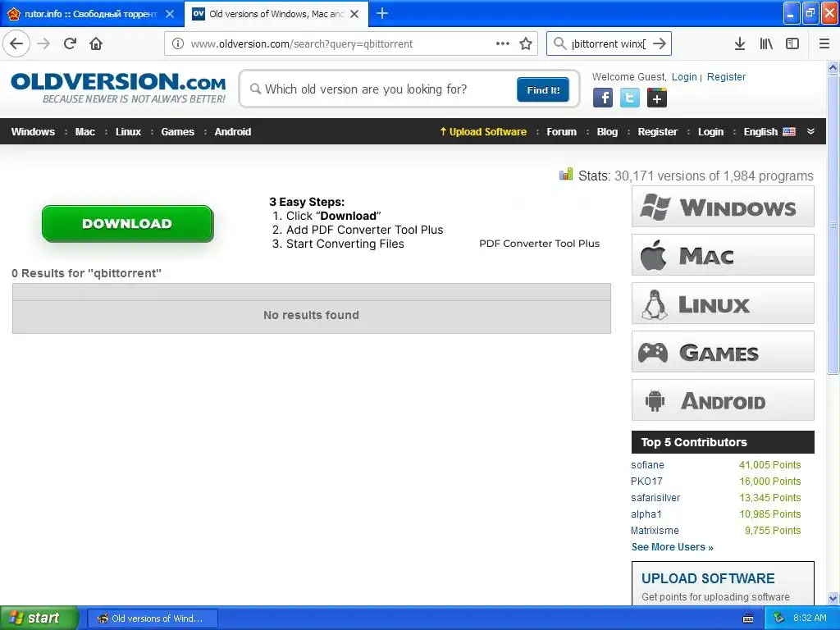Open the Games category tile with gamepad
Image resolution: width=840 pixels, height=630 pixels.
tap(723, 352)
